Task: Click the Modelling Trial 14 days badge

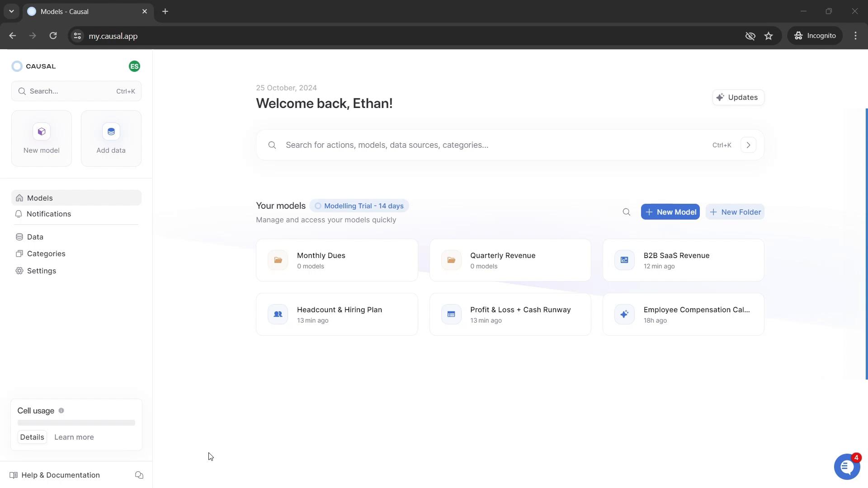Action: pyautogui.click(x=359, y=206)
